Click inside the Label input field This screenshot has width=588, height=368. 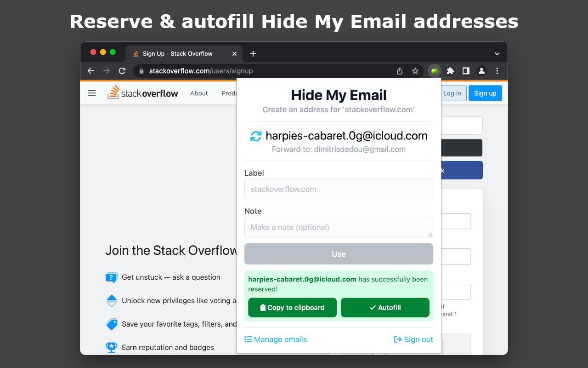pyautogui.click(x=339, y=189)
